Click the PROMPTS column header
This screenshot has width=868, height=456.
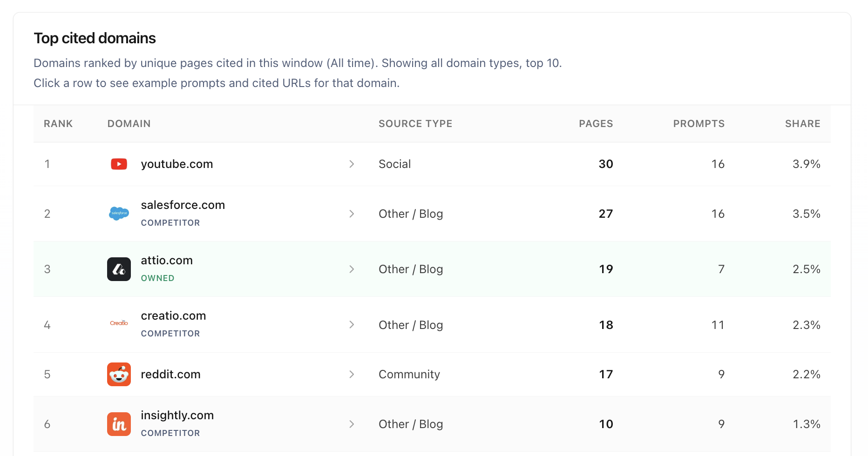coord(699,124)
